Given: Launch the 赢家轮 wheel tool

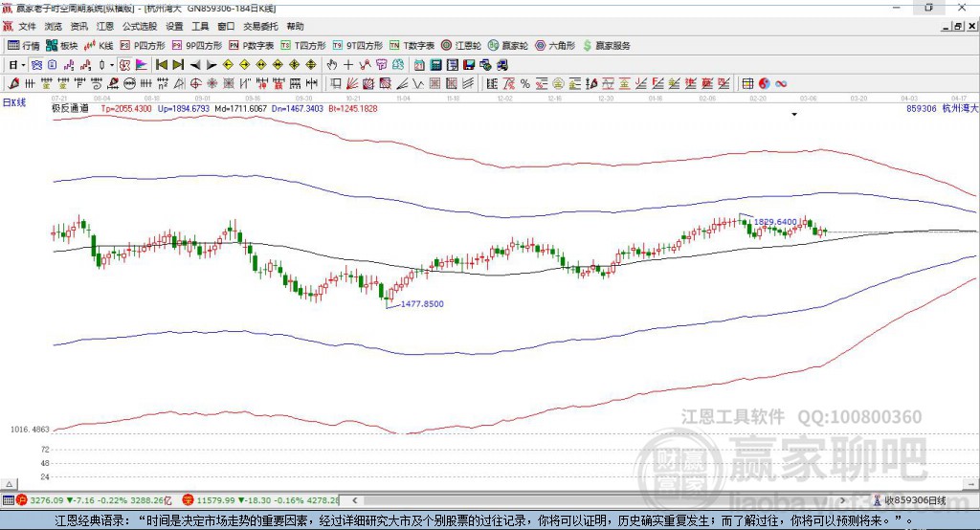Looking at the screenshot, I should 508,46.
